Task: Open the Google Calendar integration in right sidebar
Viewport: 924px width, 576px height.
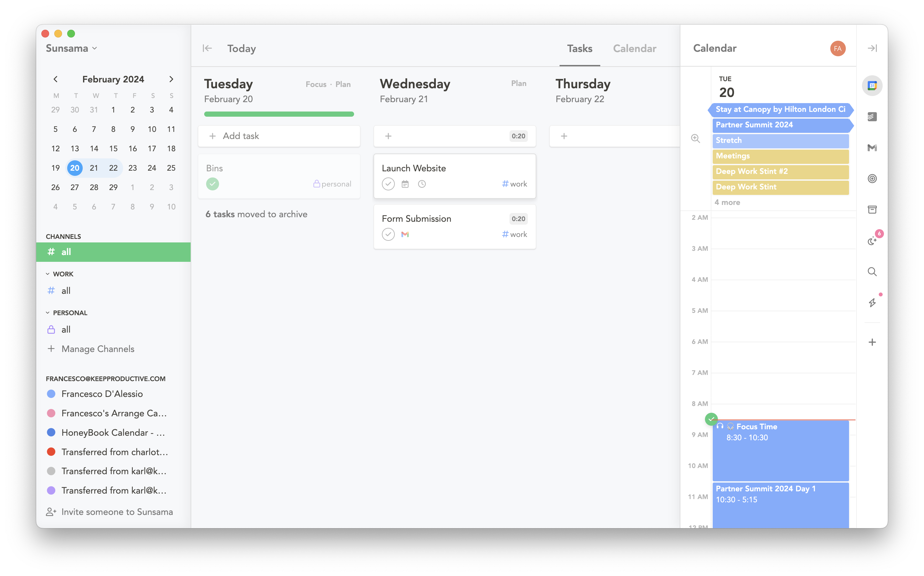Action: [x=873, y=86]
